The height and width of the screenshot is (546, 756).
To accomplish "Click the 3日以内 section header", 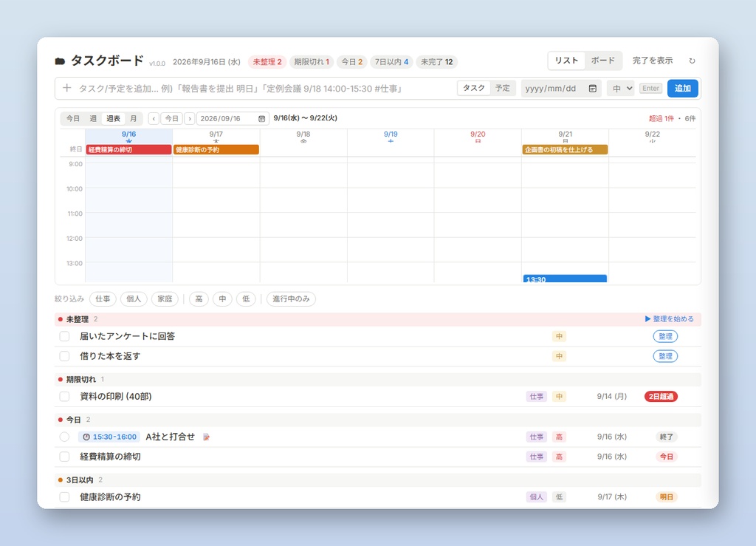I will (x=378, y=480).
